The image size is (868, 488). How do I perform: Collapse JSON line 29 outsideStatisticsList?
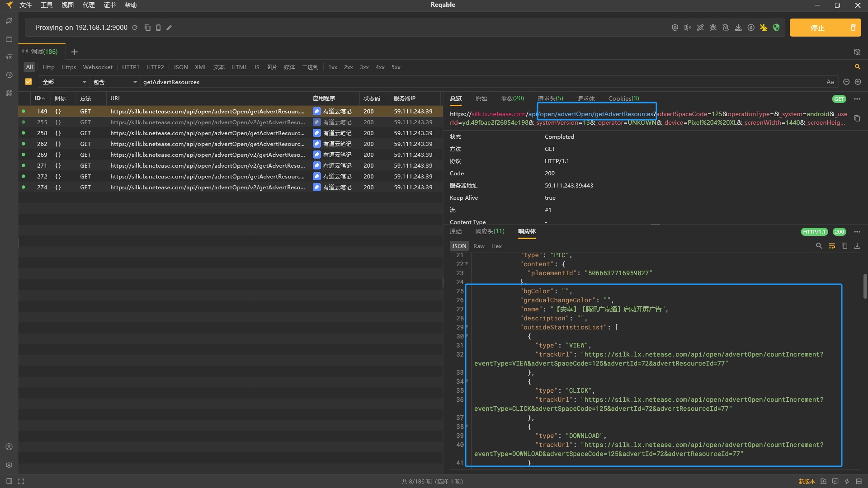tap(467, 327)
